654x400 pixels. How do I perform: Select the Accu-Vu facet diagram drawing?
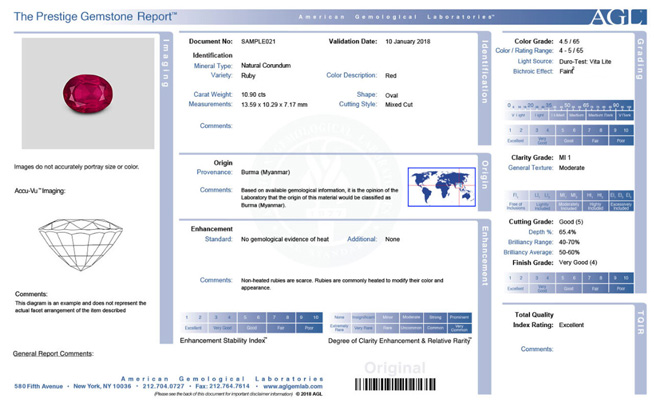80,244
